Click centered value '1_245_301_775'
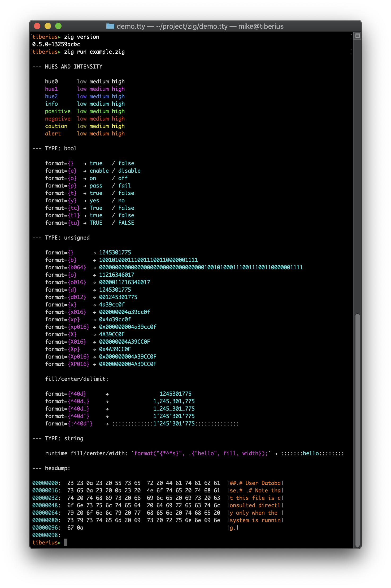Screen dimensions: 391x588 (174, 409)
